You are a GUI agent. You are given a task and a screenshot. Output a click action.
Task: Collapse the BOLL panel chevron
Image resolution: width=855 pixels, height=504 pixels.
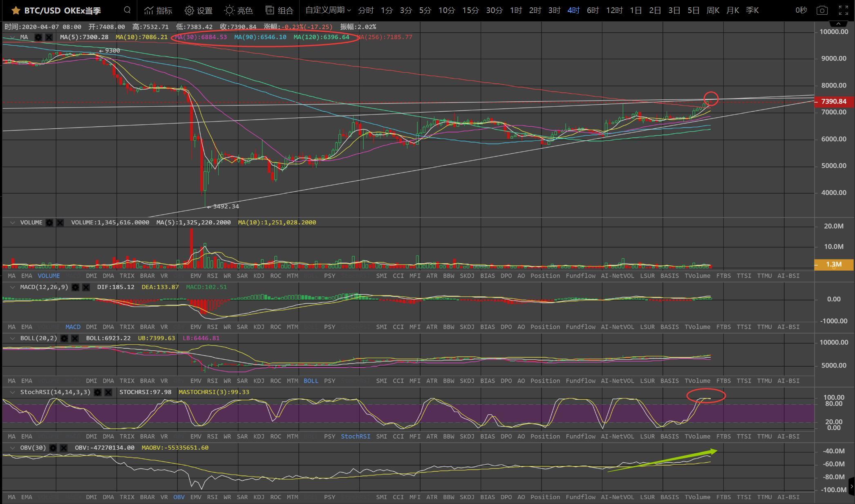click(x=12, y=338)
